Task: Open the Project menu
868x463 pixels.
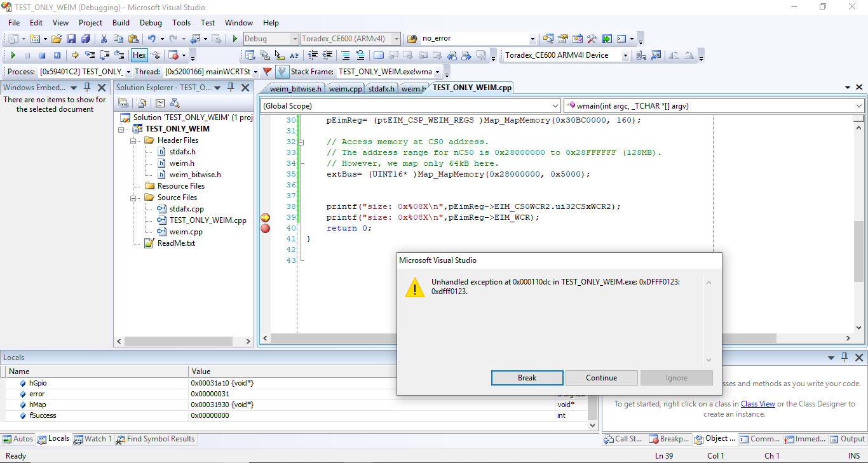Action: click(90, 22)
